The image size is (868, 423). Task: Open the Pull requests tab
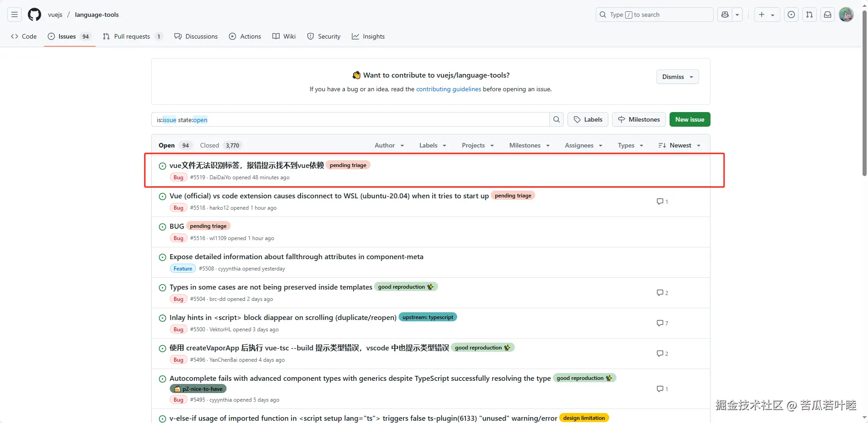[133, 36]
